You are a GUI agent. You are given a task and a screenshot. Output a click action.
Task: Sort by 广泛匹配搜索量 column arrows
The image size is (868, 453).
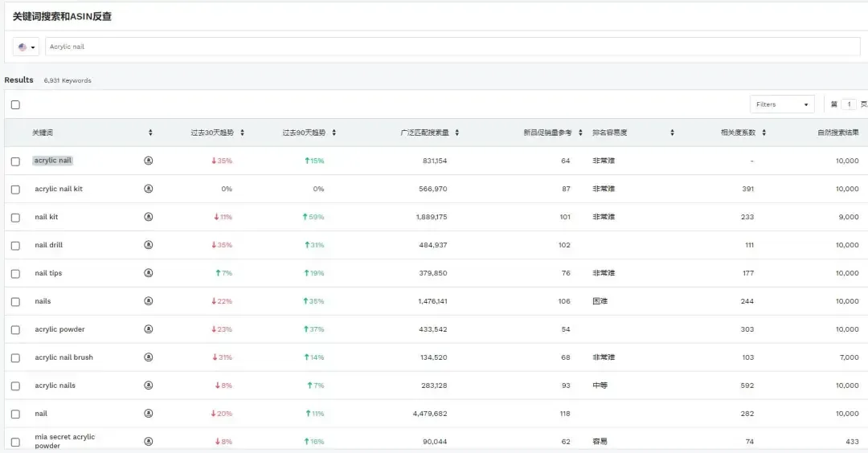[x=457, y=133]
